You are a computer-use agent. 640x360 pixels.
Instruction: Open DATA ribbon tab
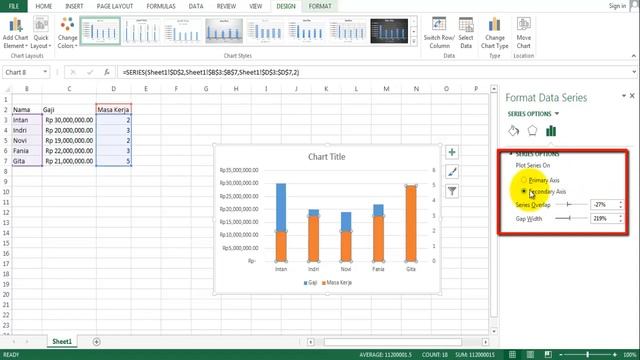tap(196, 6)
